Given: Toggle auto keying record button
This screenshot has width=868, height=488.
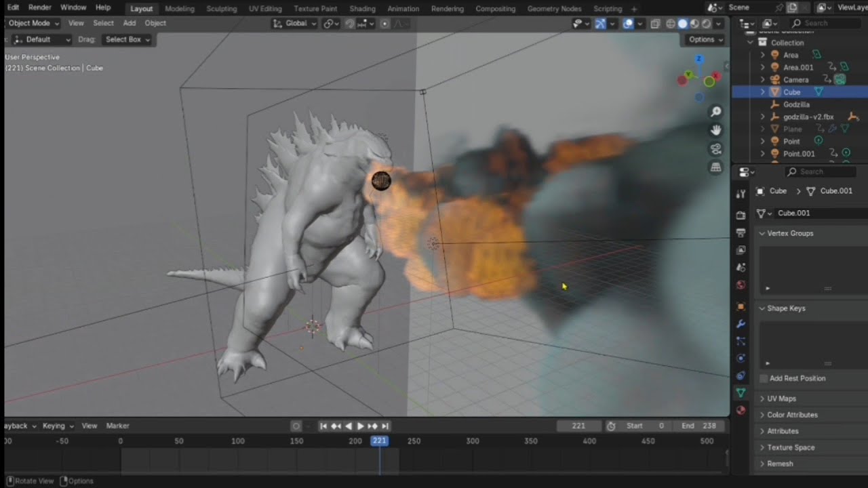Looking at the screenshot, I should coord(296,426).
